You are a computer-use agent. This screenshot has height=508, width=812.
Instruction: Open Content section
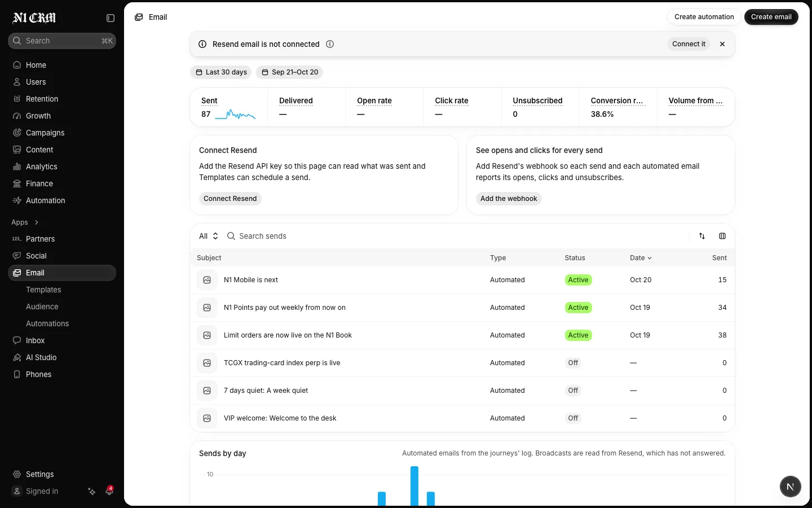[x=62, y=150]
